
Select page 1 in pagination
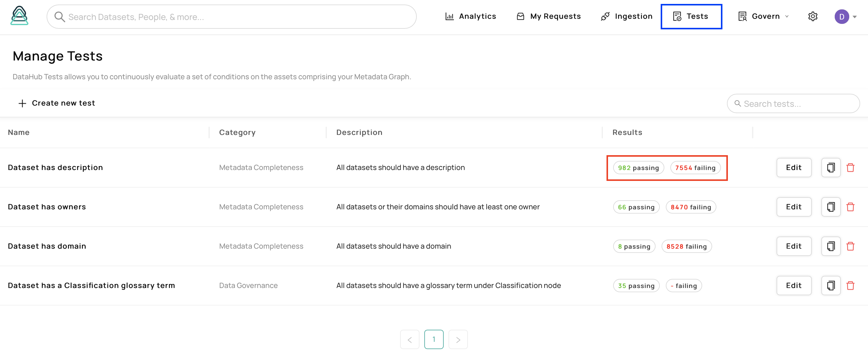(434, 339)
